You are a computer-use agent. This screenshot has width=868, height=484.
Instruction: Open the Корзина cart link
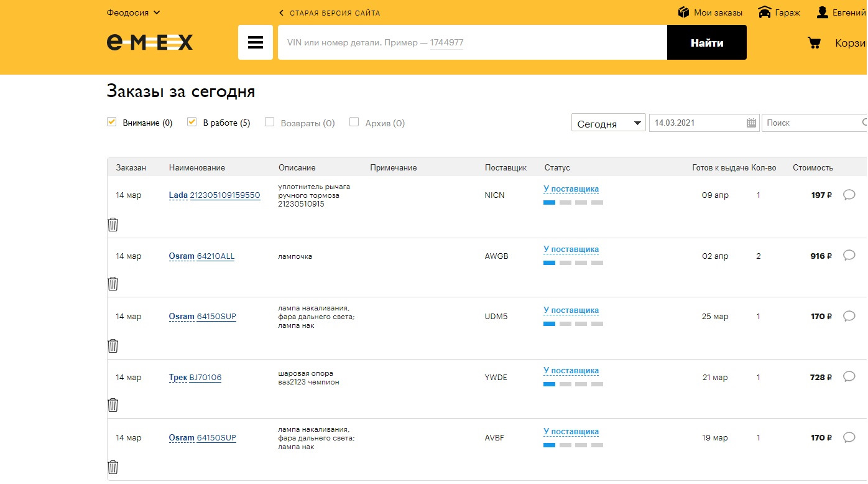tap(851, 43)
